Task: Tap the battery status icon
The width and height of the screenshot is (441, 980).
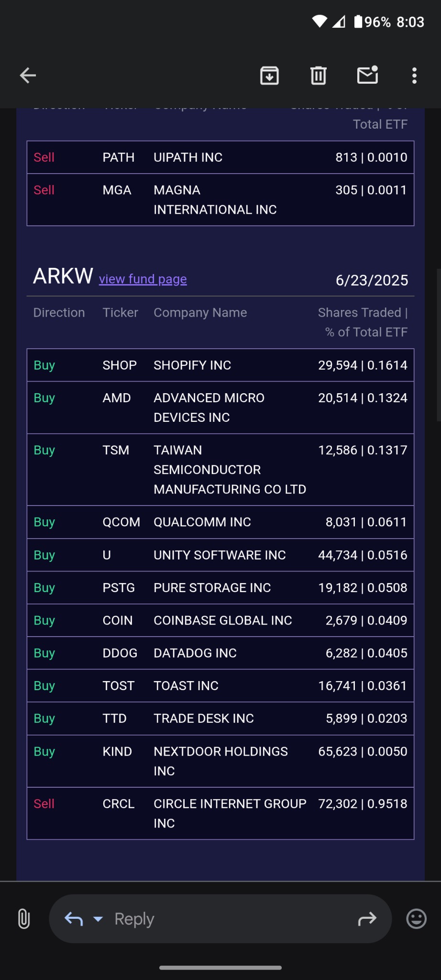Action: 358,22
